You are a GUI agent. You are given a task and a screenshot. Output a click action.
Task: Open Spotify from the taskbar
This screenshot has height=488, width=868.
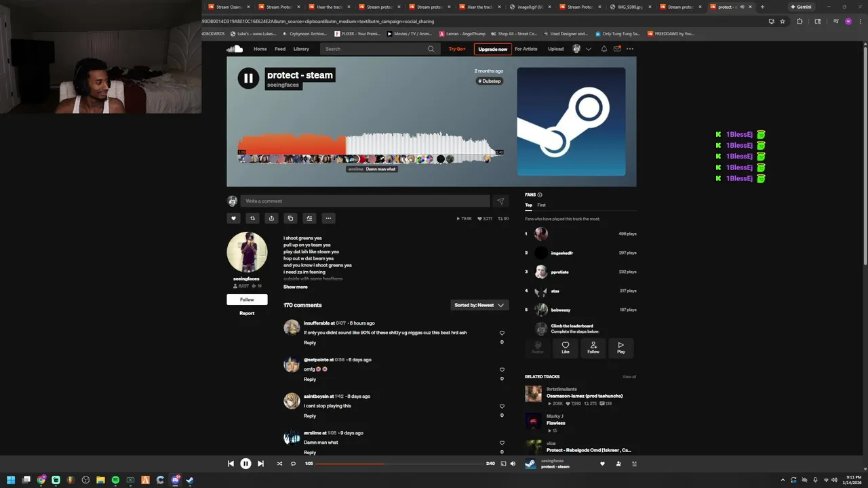(115, 480)
